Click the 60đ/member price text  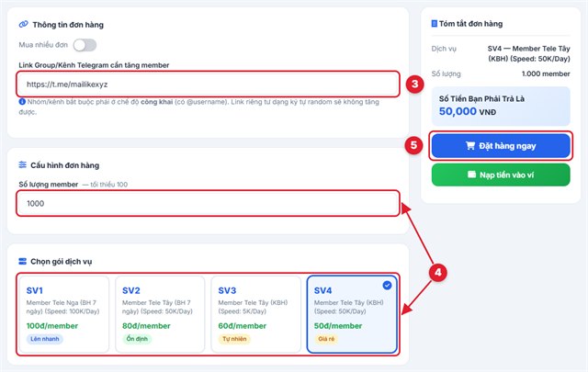tap(243, 326)
